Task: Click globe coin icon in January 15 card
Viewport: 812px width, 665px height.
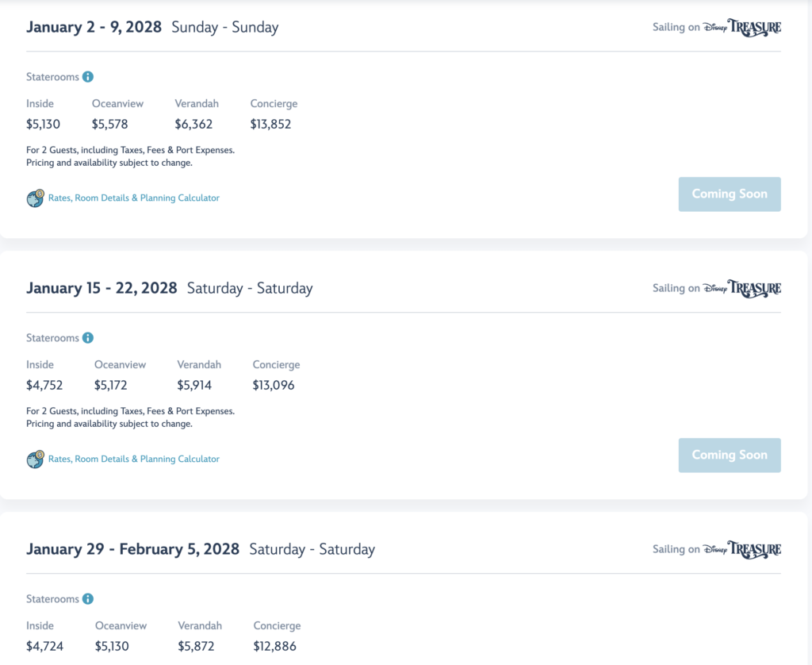Action: pyautogui.click(x=35, y=459)
